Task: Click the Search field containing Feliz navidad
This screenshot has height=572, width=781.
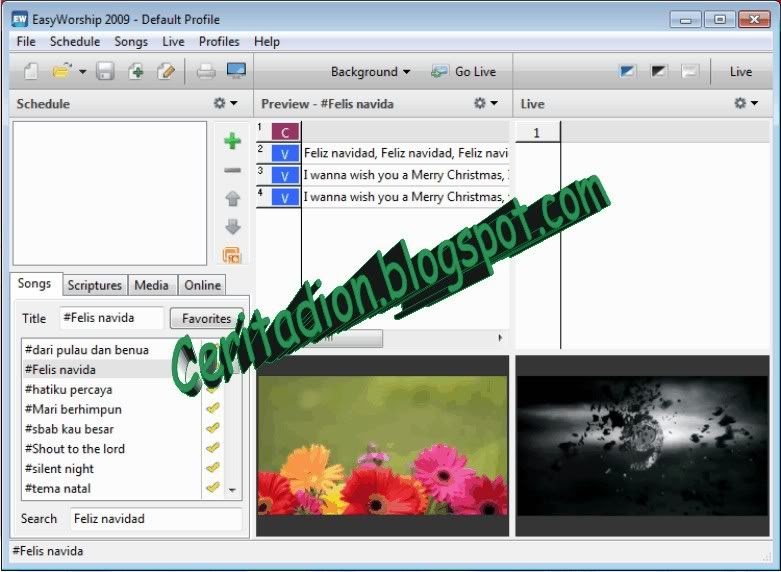Action: point(156,519)
